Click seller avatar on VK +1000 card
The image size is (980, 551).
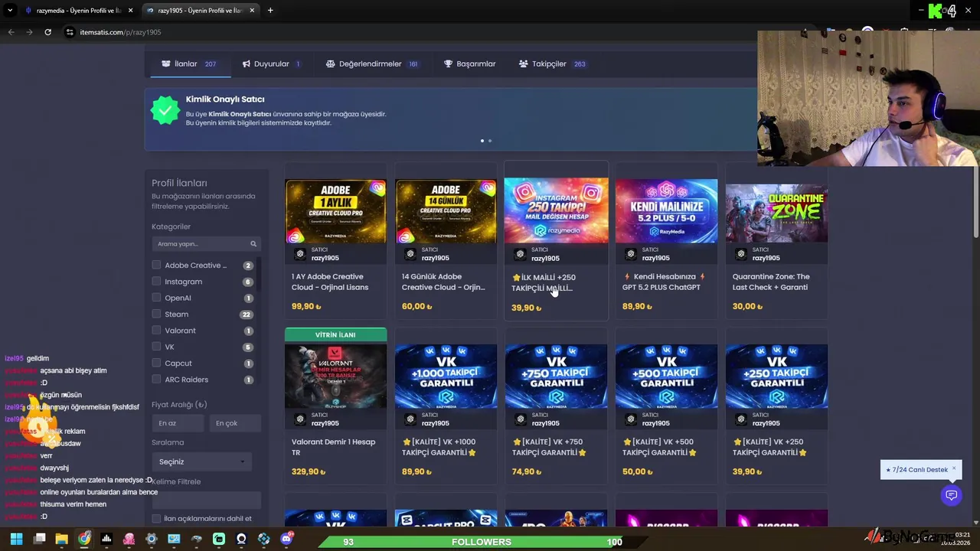[410, 419]
